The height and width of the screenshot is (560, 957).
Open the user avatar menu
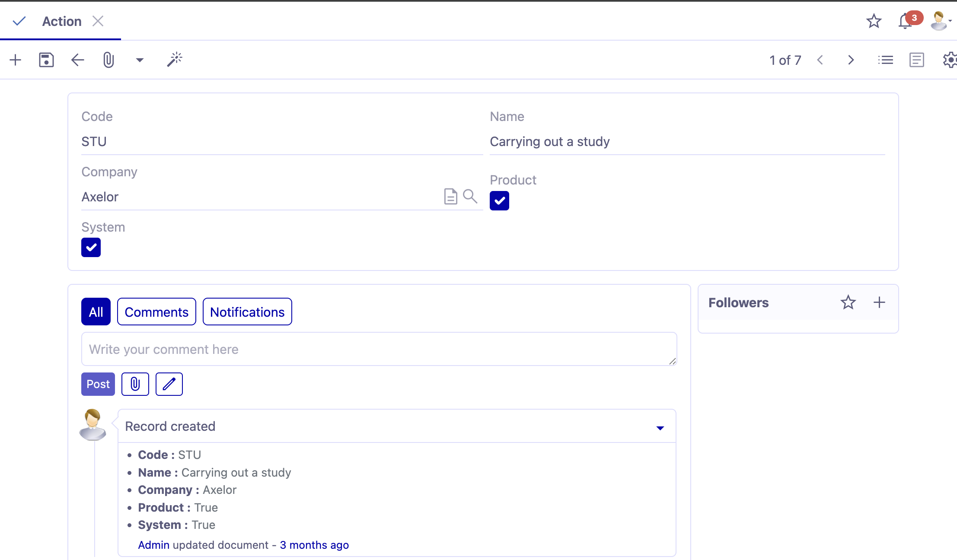941,21
